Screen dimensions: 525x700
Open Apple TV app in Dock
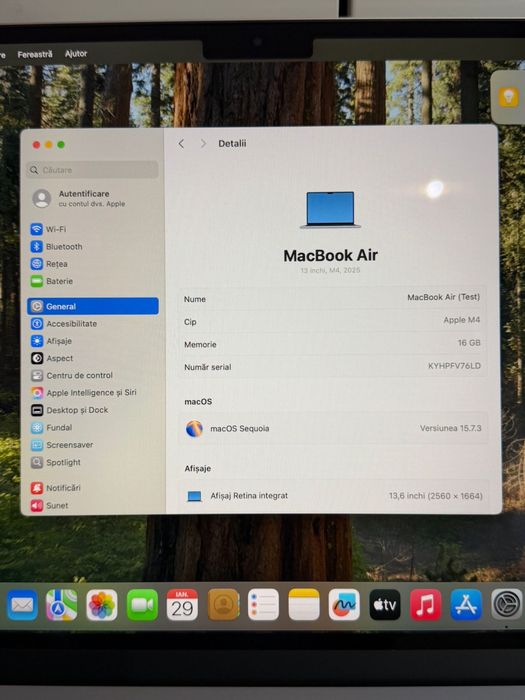[x=385, y=605]
